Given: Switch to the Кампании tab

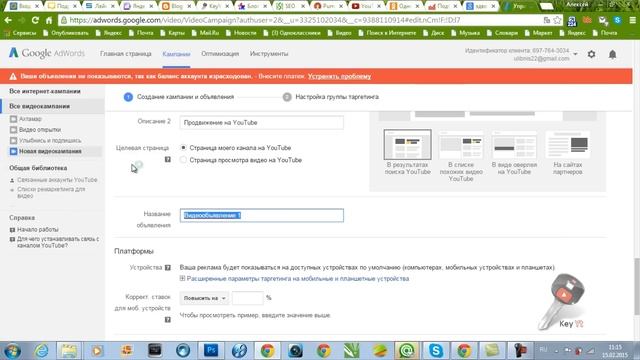Looking at the screenshot, I should (x=176, y=54).
